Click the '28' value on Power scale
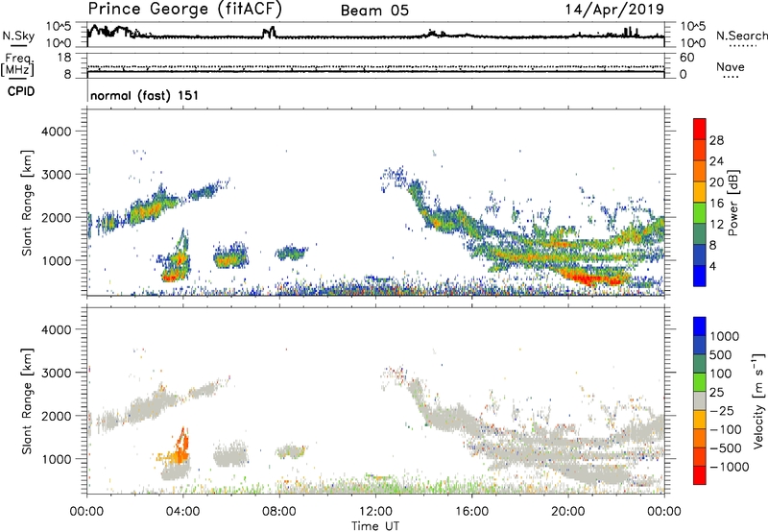768x532 pixels. pyautogui.click(x=716, y=140)
